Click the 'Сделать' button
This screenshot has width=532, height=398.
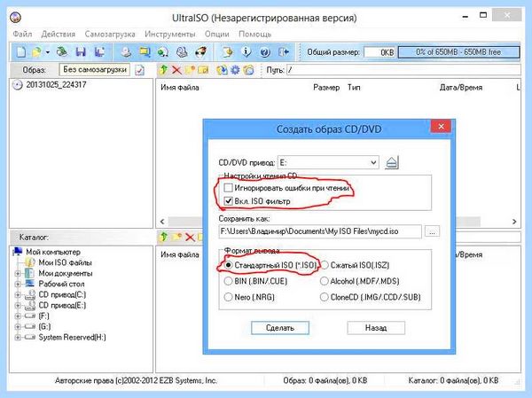click(280, 328)
